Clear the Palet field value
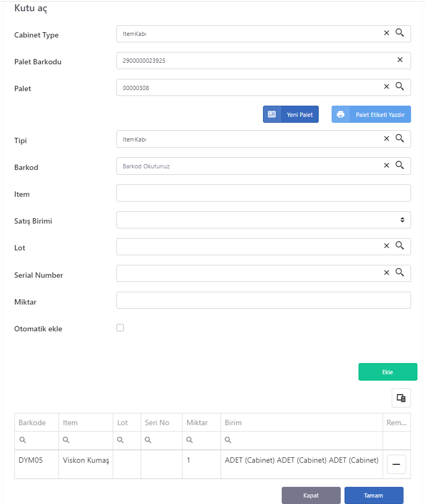 coord(386,86)
